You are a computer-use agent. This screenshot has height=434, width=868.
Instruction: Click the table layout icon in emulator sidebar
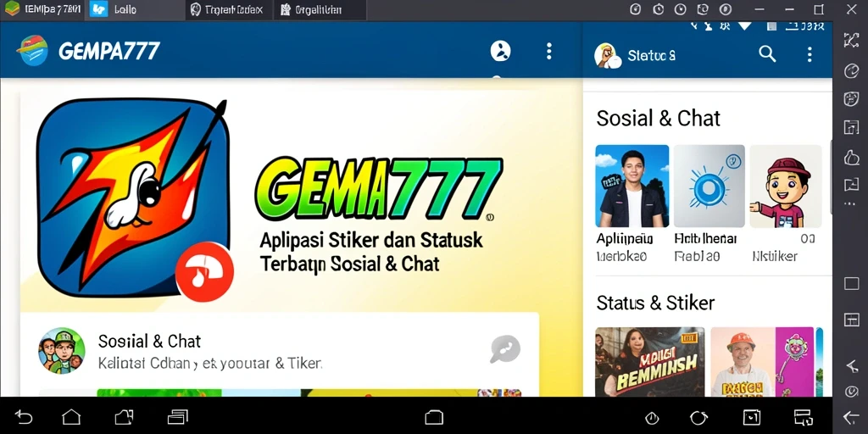[x=851, y=320]
